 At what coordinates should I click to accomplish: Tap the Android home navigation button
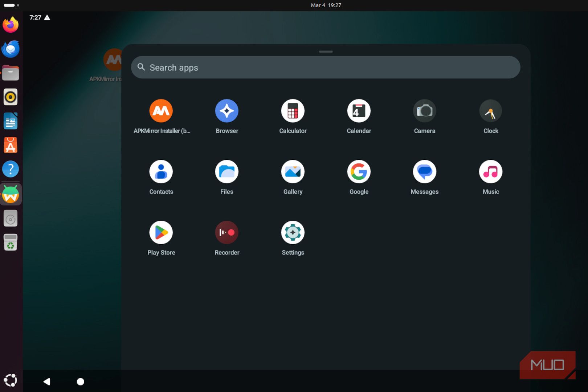[81, 381]
